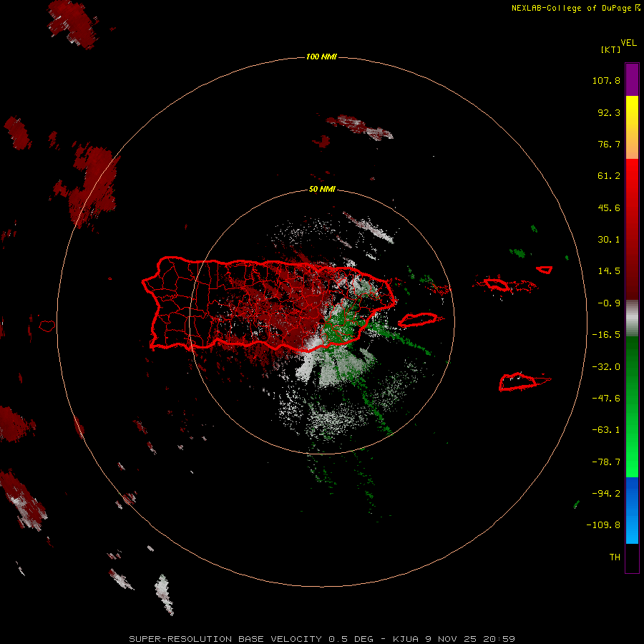644x644 pixels.
Task: Click the -63.1 velocity scale value
Action: coord(606,430)
